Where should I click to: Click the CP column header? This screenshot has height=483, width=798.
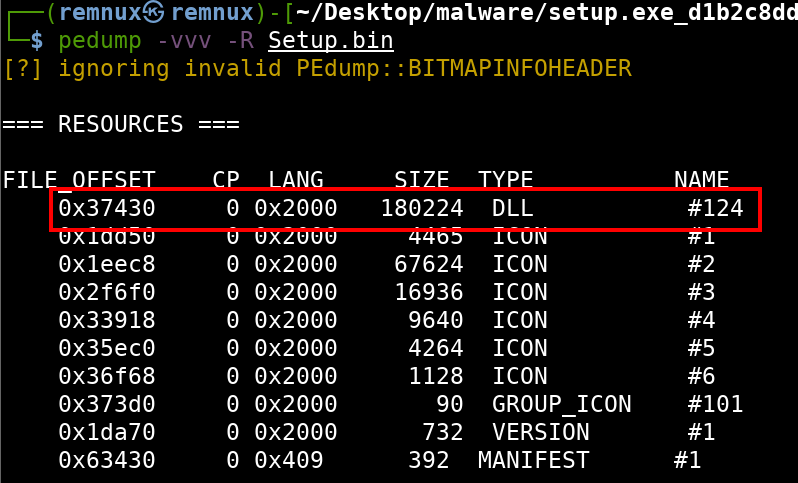(x=226, y=180)
